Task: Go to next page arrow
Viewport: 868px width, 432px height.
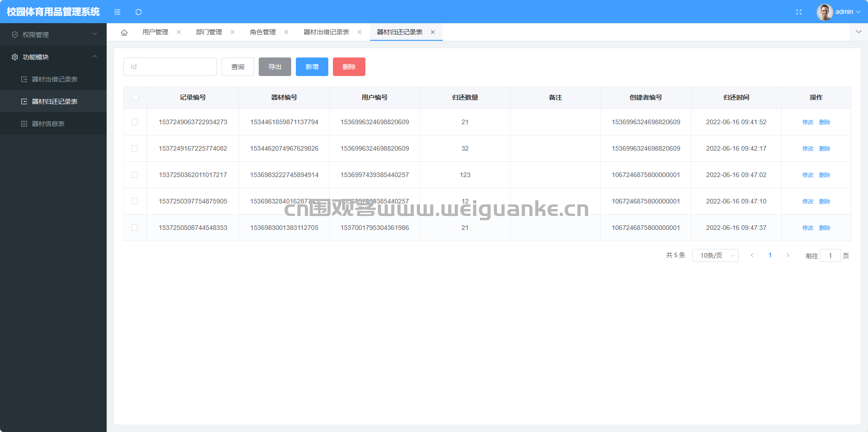Action: (788, 255)
